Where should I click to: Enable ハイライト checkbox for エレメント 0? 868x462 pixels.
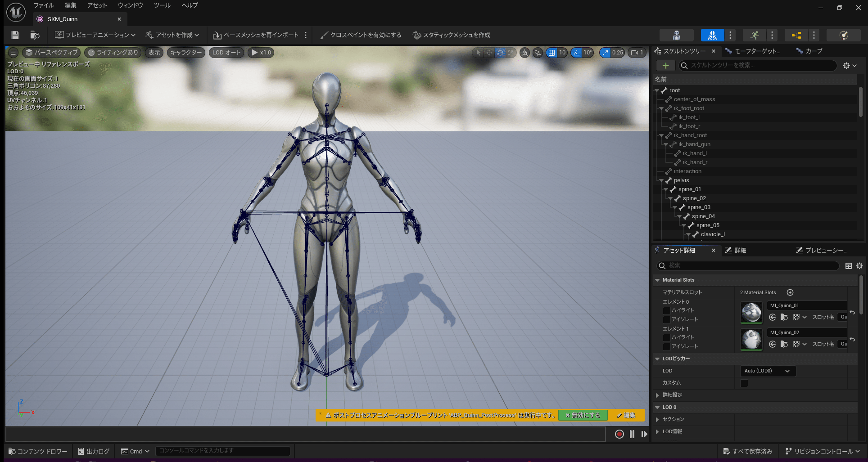click(667, 311)
